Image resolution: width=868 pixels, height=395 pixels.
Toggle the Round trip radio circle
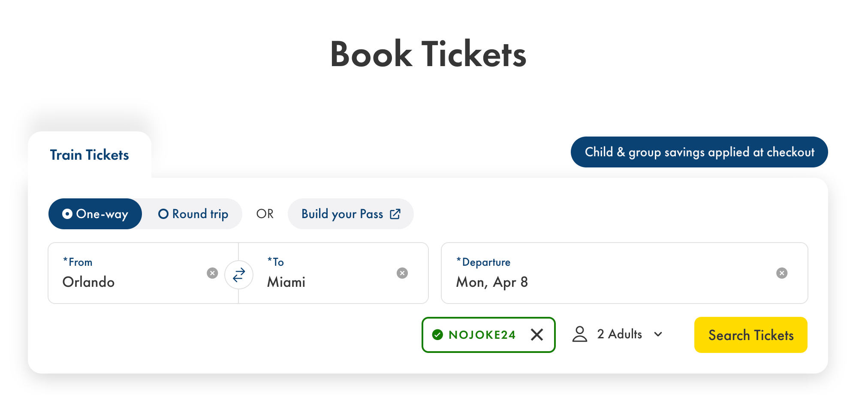click(163, 214)
